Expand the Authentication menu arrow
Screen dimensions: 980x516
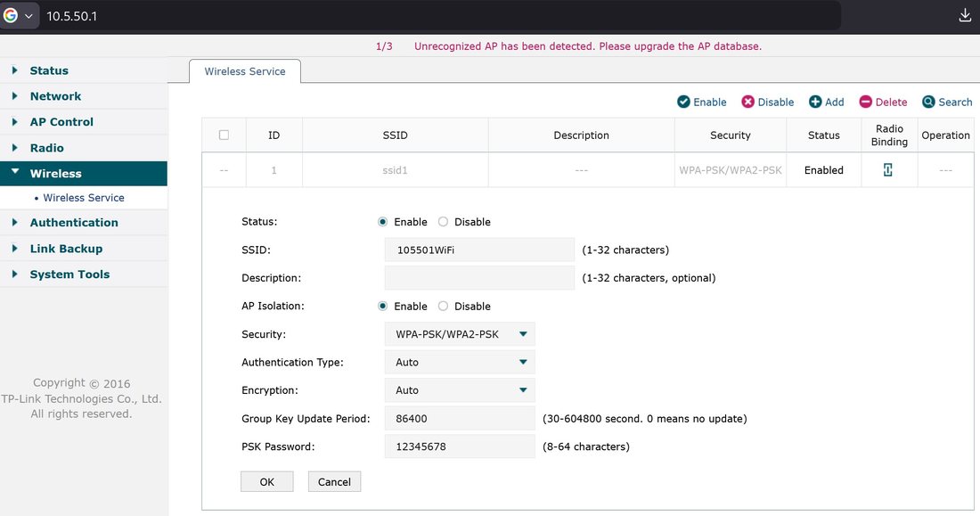click(x=14, y=222)
